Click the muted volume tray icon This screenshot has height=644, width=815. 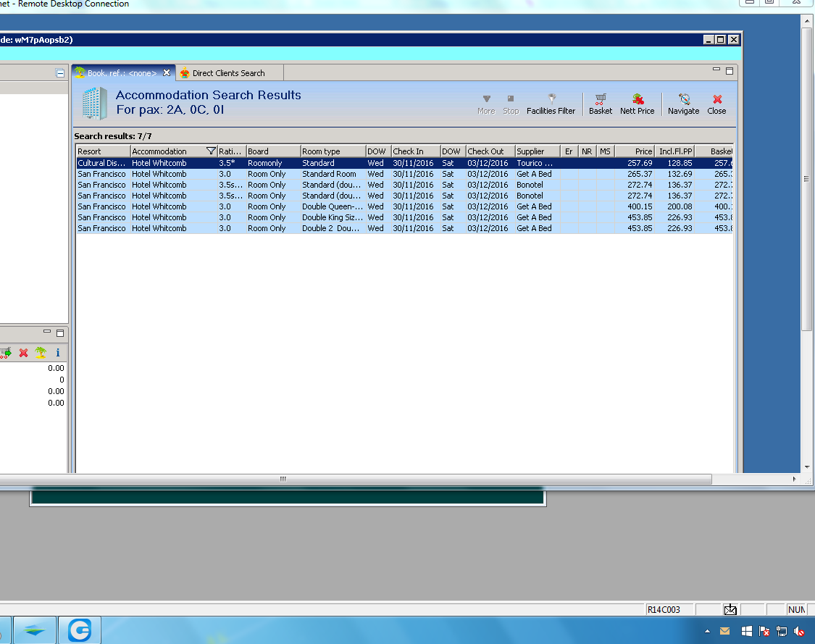(799, 632)
